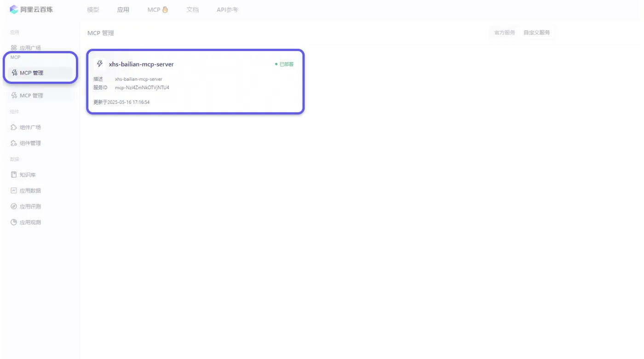Open 组件管理 via its sidebar icon
The width and height of the screenshot is (644, 359).
(14, 143)
